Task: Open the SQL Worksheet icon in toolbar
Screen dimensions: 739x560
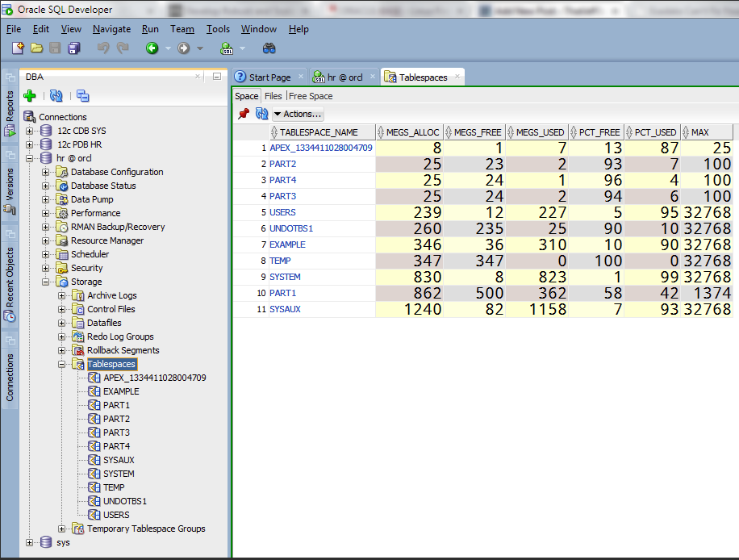Action: pos(227,48)
